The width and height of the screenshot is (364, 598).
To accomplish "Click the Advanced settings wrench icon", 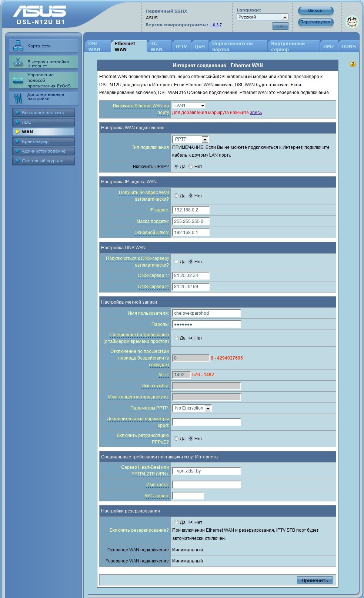I will pos(18,98).
